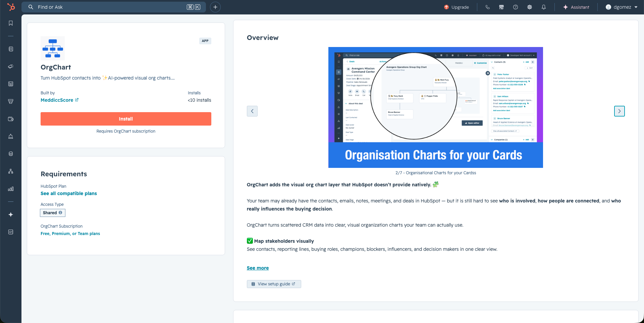Screen dimensions: 644x323
Task: Click the "<10 installs" value
Action: click(200, 100)
